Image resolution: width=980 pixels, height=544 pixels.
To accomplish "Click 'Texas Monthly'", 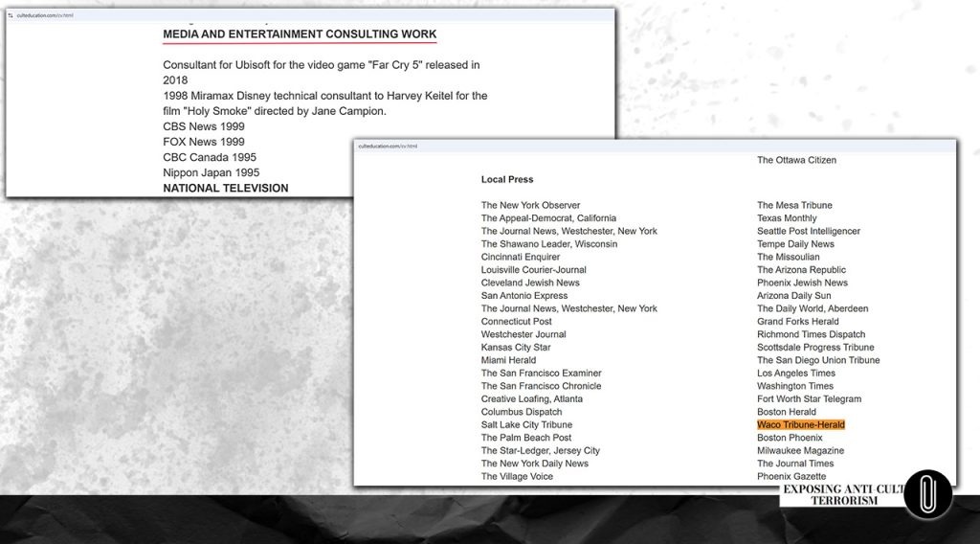I will tap(787, 218).
